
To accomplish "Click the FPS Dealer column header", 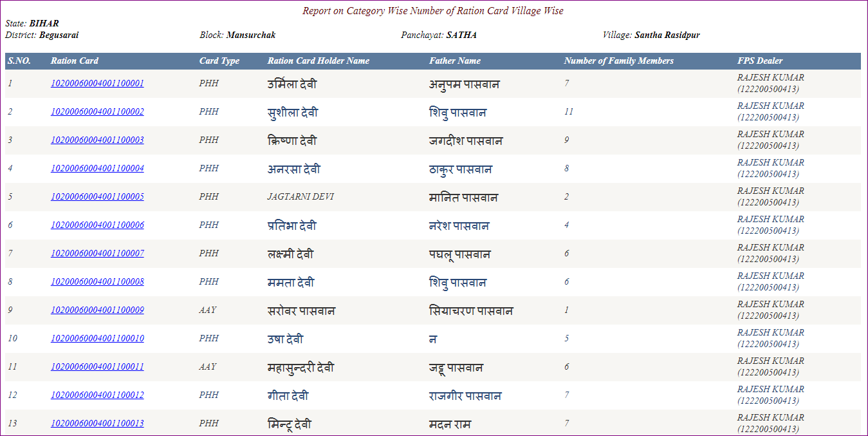I will click(x=760, y=61).
